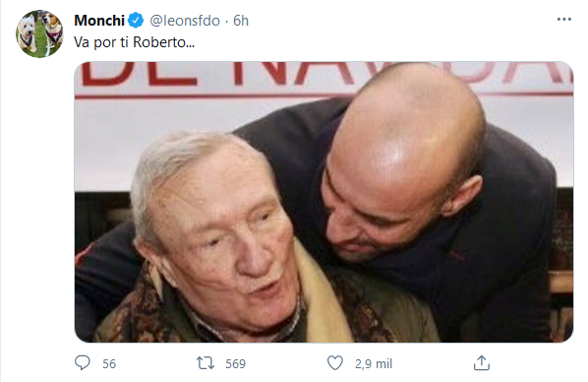The height and width of the screenshot is (382, 588).
Task: Visit the @leonsfdo handle link
Action: pyautogui.click(x=185, y=21)
